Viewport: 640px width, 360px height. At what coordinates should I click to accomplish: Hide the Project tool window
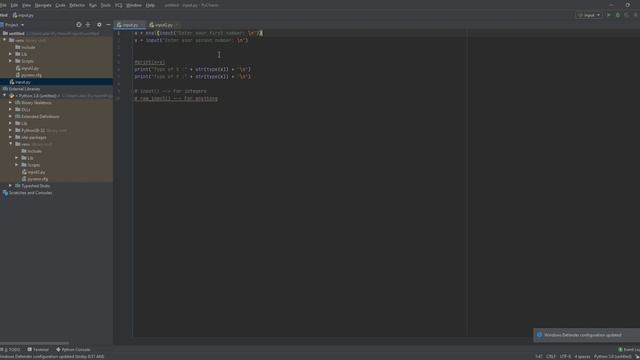click(x=108, y=25)
